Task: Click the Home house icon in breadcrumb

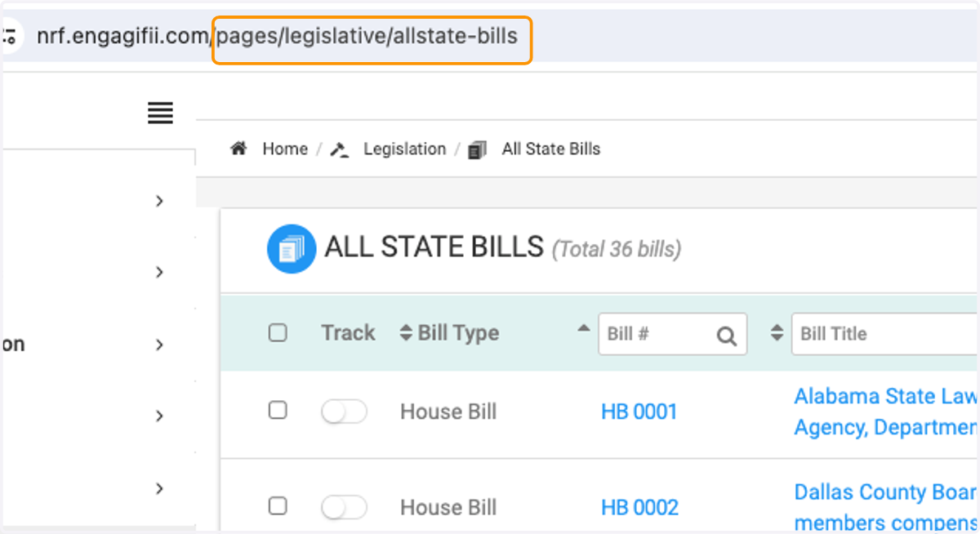Action: point(238,149)
